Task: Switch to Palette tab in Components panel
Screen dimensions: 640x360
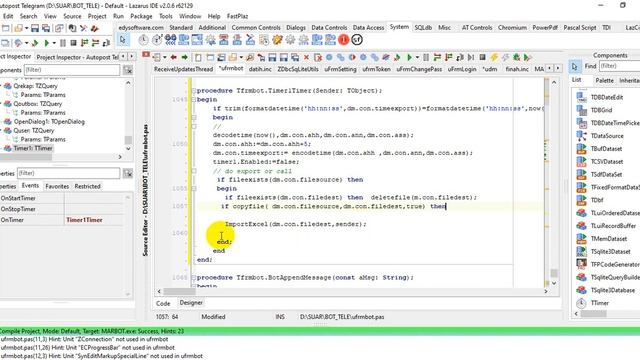Action: (x=604, y=80)
